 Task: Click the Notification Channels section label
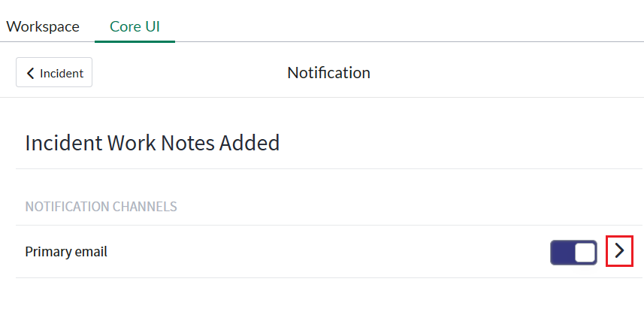tap(101, 206)
